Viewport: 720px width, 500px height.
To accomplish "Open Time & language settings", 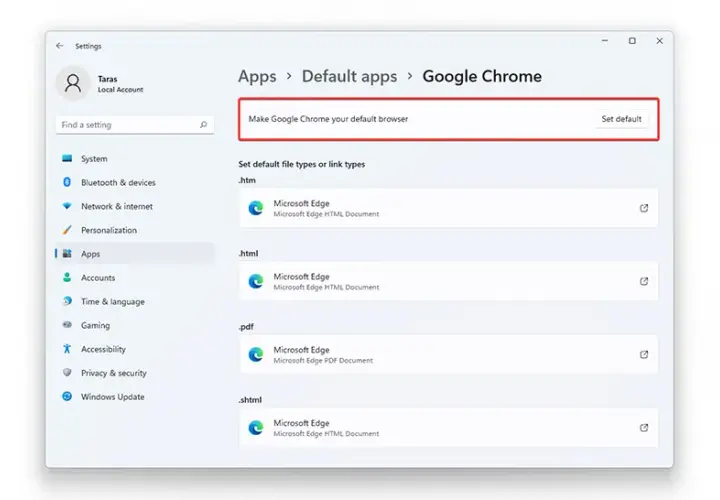I will click(x=135, y=302).
